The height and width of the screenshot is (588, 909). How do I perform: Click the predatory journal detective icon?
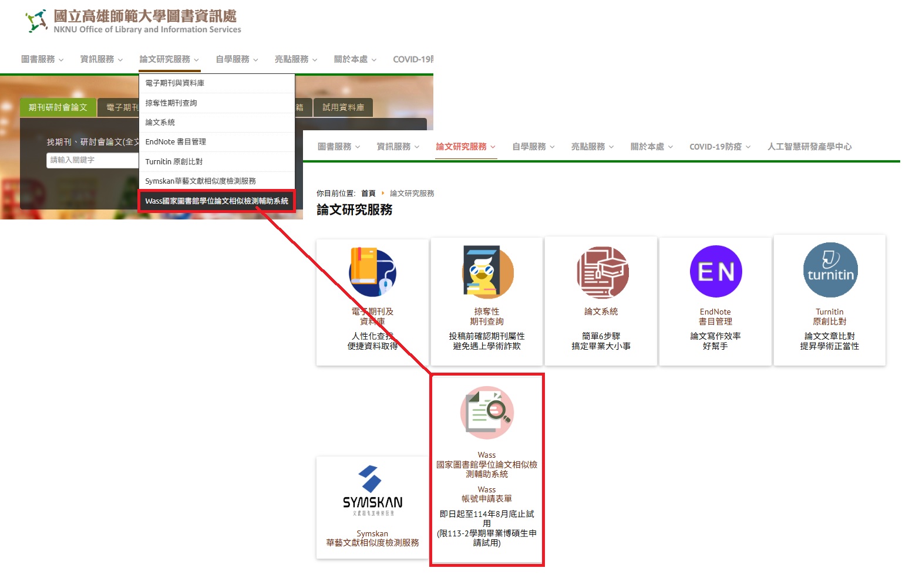[x=487, y=272]
